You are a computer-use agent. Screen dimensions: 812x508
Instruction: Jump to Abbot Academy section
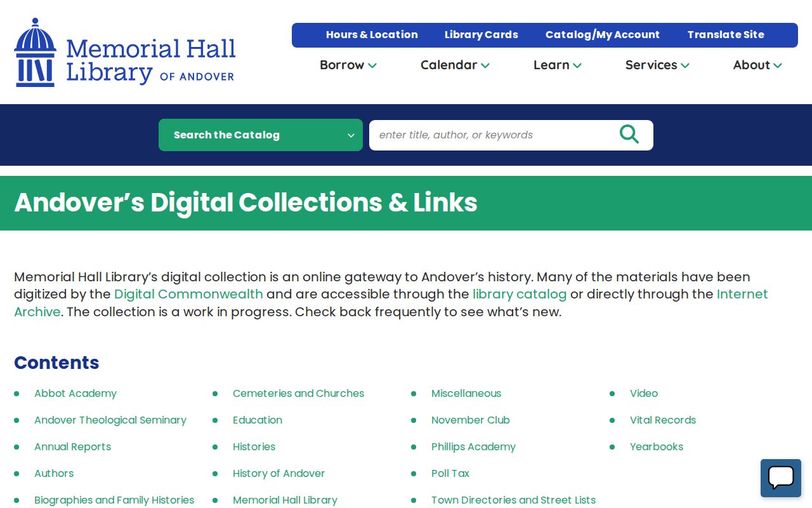pyautogui.click(x=75, y=393)
